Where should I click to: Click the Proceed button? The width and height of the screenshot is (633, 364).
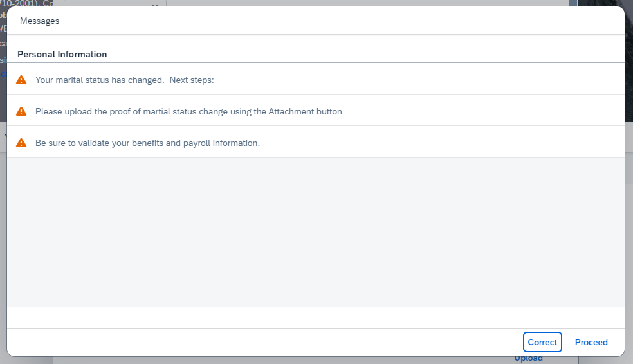click(x=591, y=342)
